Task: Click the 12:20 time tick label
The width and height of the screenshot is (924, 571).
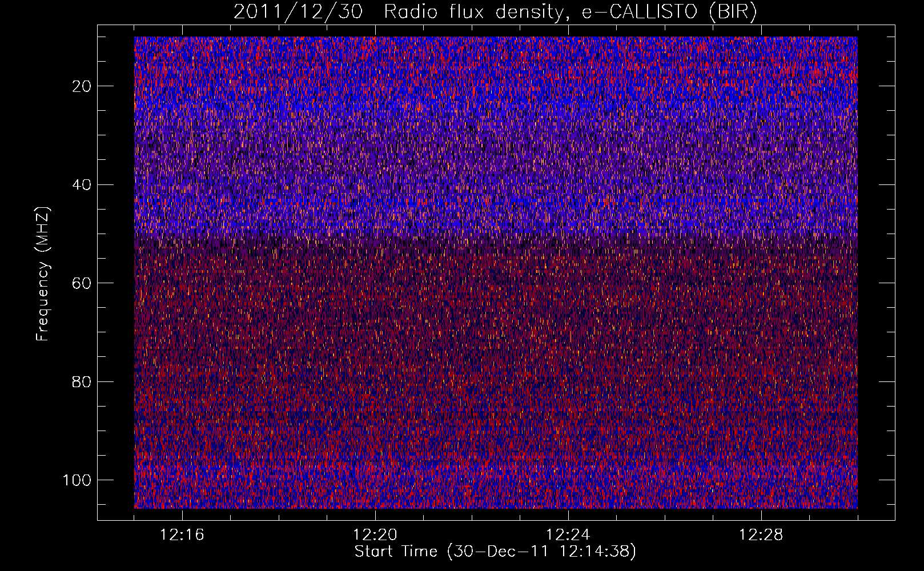Action: point(375,535)
